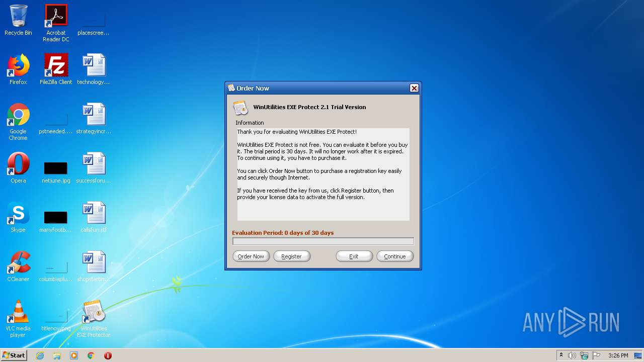
Task: Click the Exit button
Action: pos(354,256)
